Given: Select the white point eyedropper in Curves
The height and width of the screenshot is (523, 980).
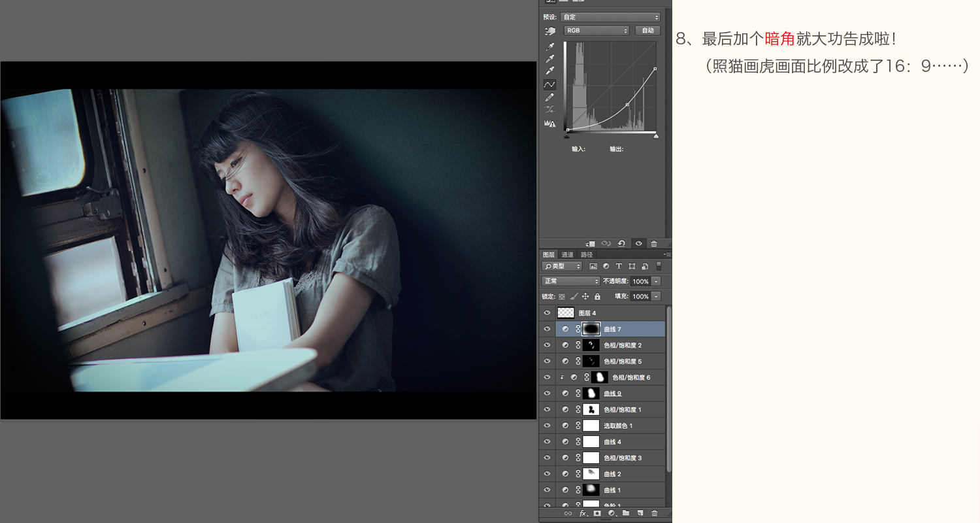Looking at the screenshot, I should [x=550, y=71].
